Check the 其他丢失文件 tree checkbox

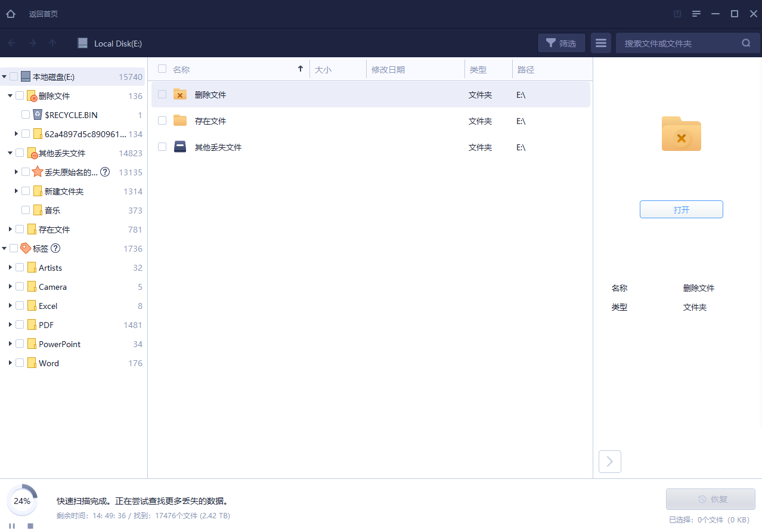(20, 153)
